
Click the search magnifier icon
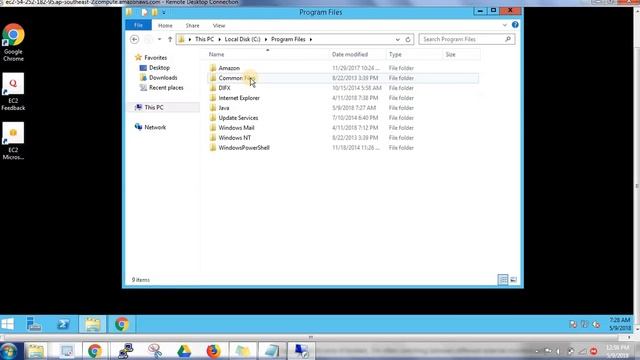tap(508, 39)
